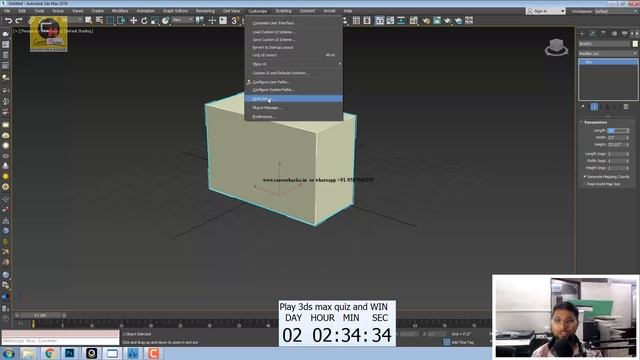Open the Schematic View from the toolbar
The height and width of the screenshot is (360, 640).
coord(401,20)
